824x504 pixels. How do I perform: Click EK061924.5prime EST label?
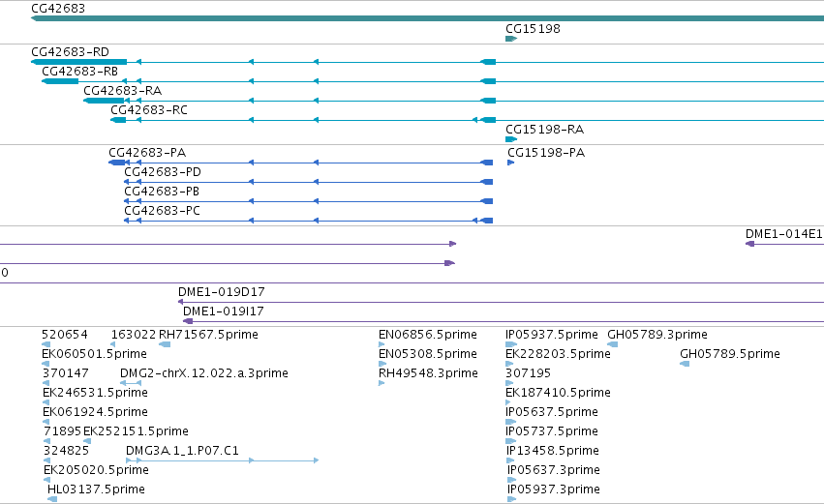coord(95,412)
